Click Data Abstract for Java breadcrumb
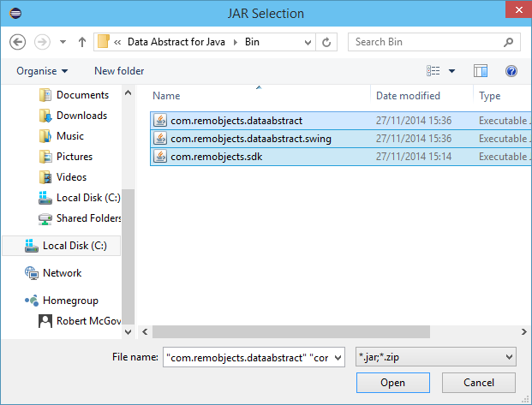Viewport: 532px width, 405px height. [176, 42]
